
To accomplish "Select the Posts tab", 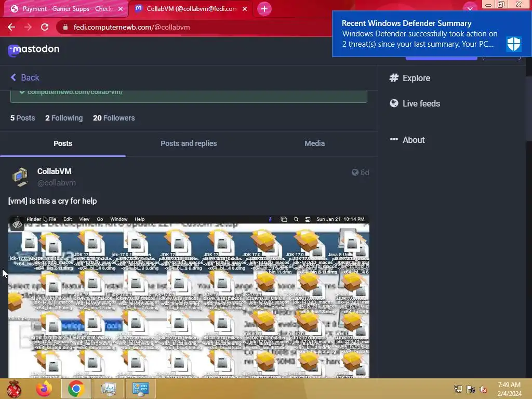I will pyautogui.click(x=63, y=143).
